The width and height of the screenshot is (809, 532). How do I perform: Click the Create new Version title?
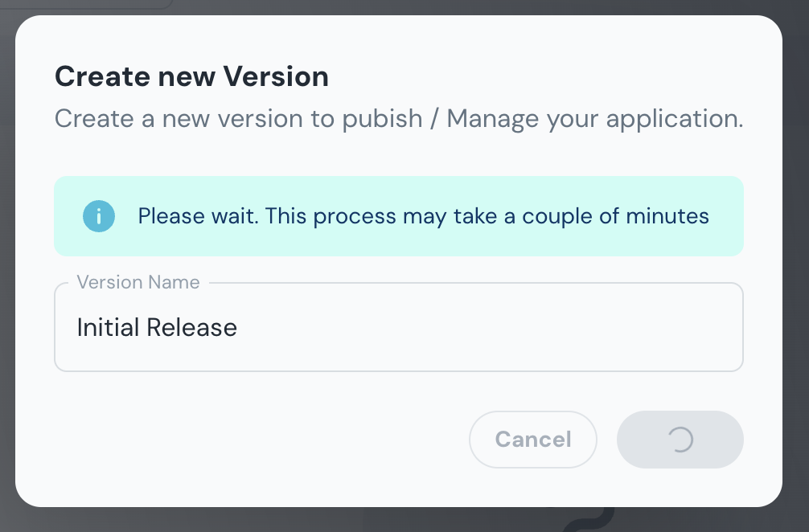[191, 76]
